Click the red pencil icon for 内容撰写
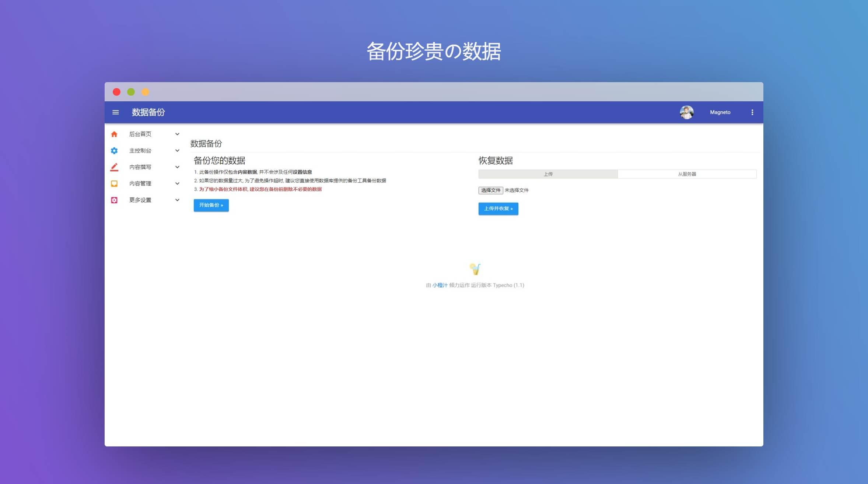This screenshot has height=484, width=868. coord(114,167)
